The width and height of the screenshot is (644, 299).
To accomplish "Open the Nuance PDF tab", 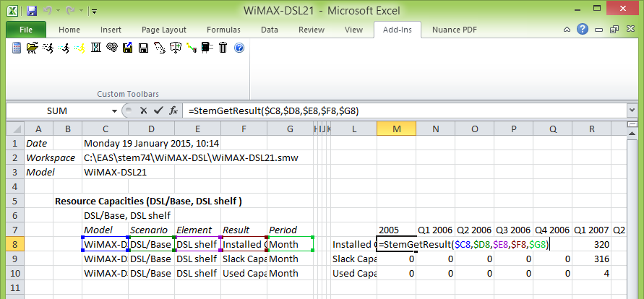I will (454, 30).
